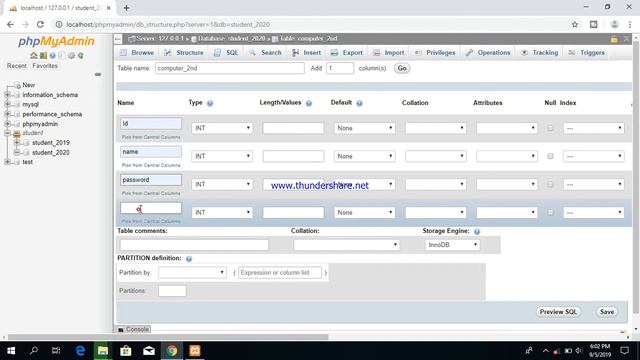Switch to the Search tab
This screenshot has width=640, height=360.
tap(265, 53)
